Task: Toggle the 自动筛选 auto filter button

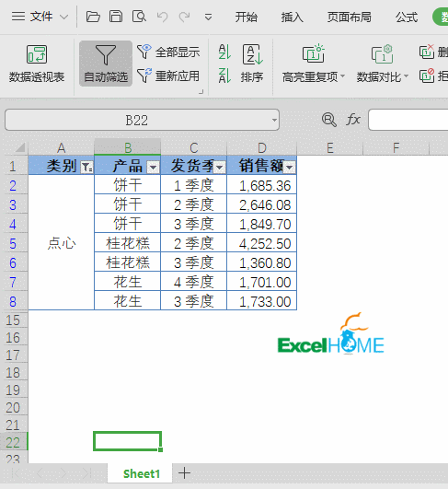Action: click(106, 64)
